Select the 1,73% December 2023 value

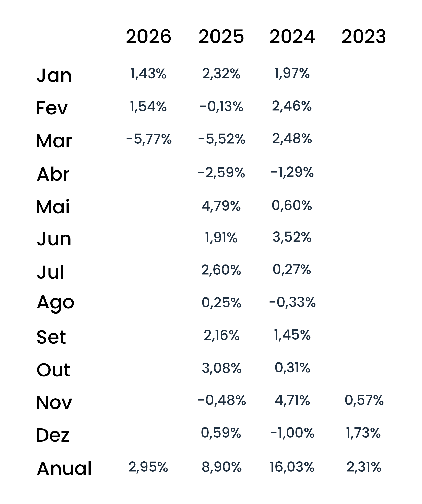click(363, 433)
